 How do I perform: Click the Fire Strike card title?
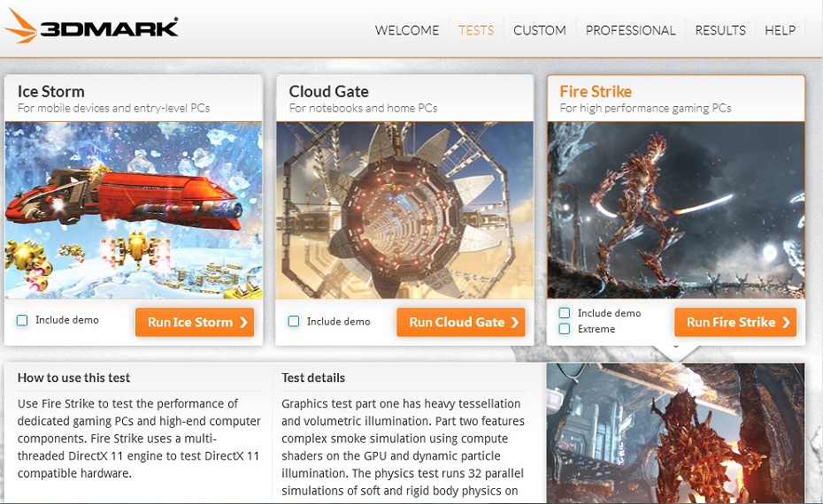596,91
